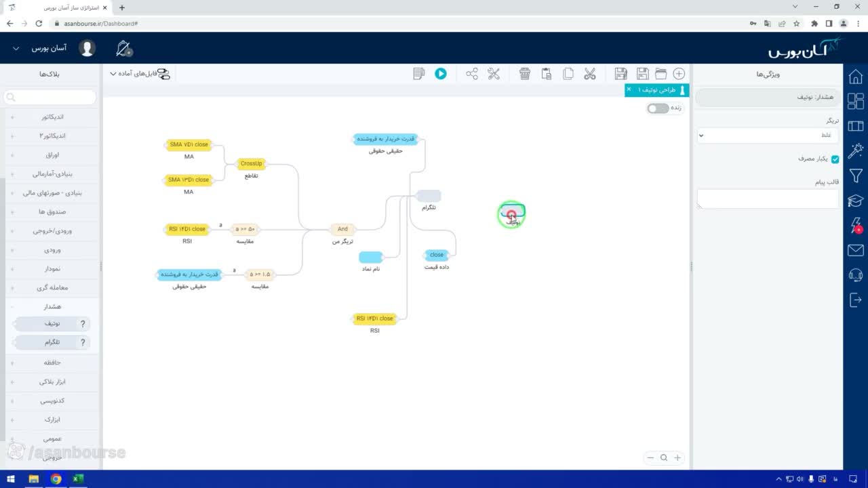Open the تریگر dropdown showing غلط
This screenshot has height=488, width=868.
click(x=768, y=136)
